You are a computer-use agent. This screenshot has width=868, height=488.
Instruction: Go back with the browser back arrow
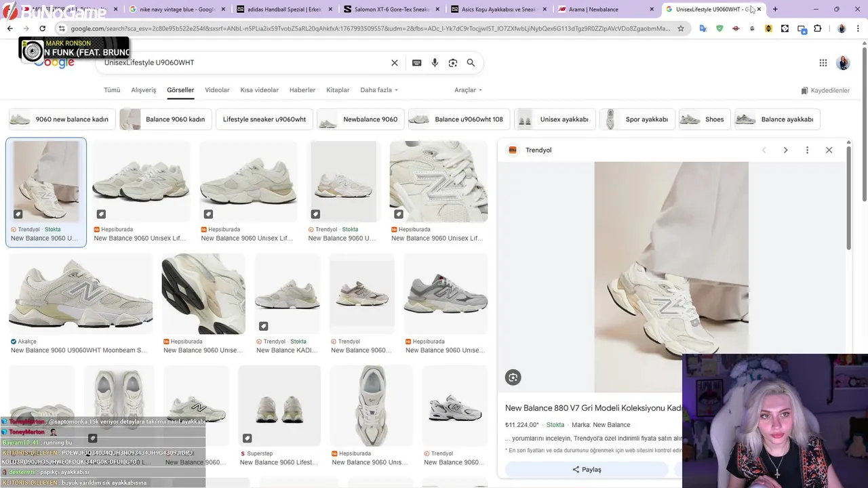tap(9, 28)
